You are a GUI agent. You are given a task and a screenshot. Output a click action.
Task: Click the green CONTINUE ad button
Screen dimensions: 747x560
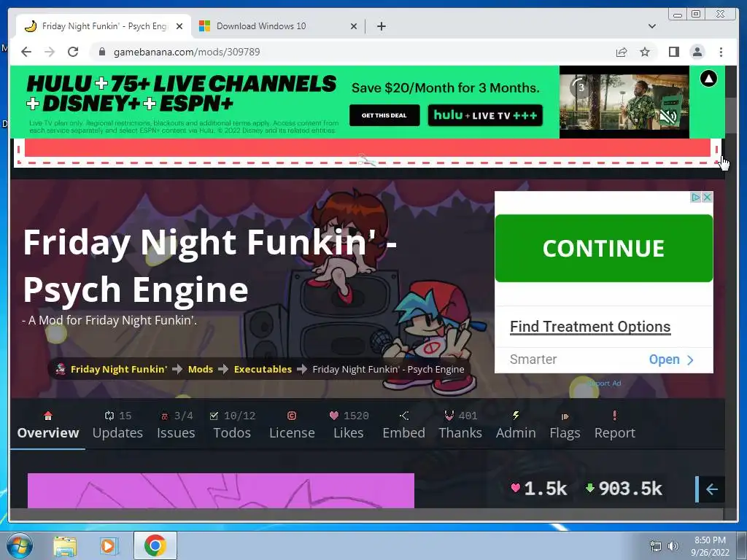pos(603,248)
